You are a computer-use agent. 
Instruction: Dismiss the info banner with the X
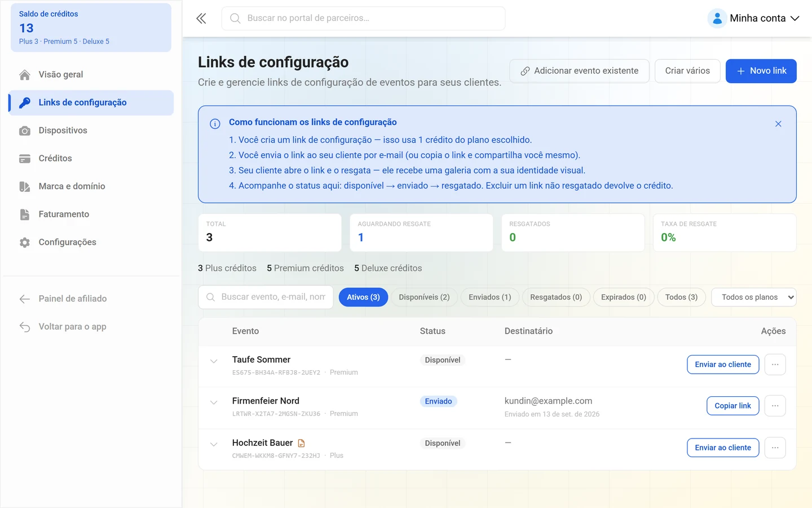click(x=778, y=124)
